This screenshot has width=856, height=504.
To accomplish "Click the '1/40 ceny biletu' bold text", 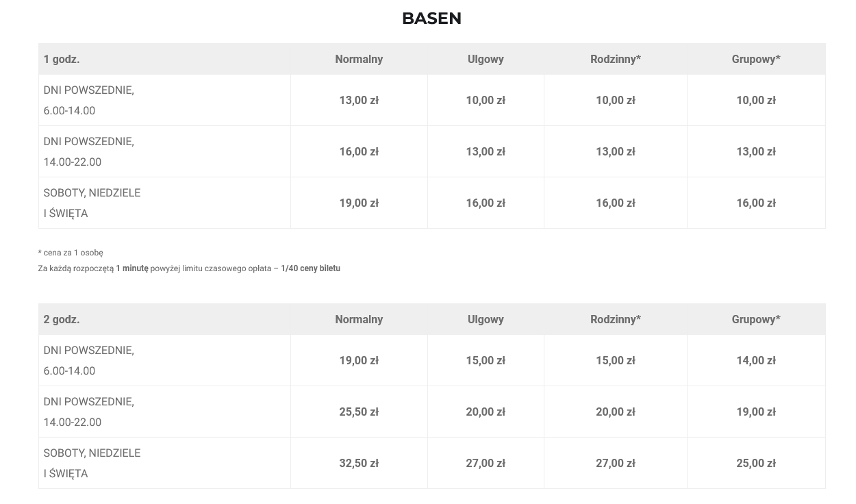I will [x=310, y=268].
